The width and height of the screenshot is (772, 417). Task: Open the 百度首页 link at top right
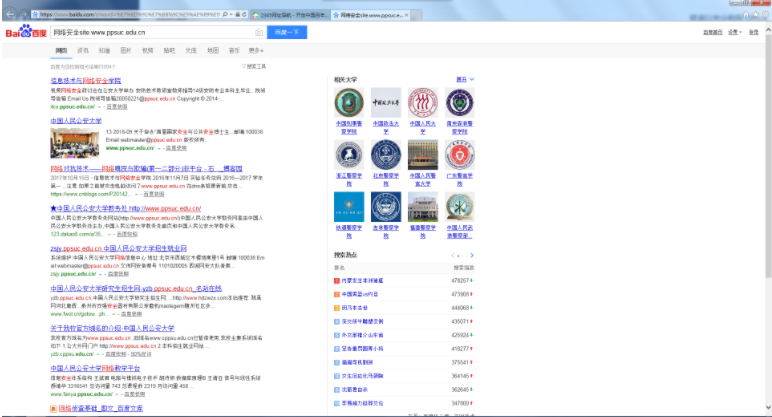coord(712,32)
